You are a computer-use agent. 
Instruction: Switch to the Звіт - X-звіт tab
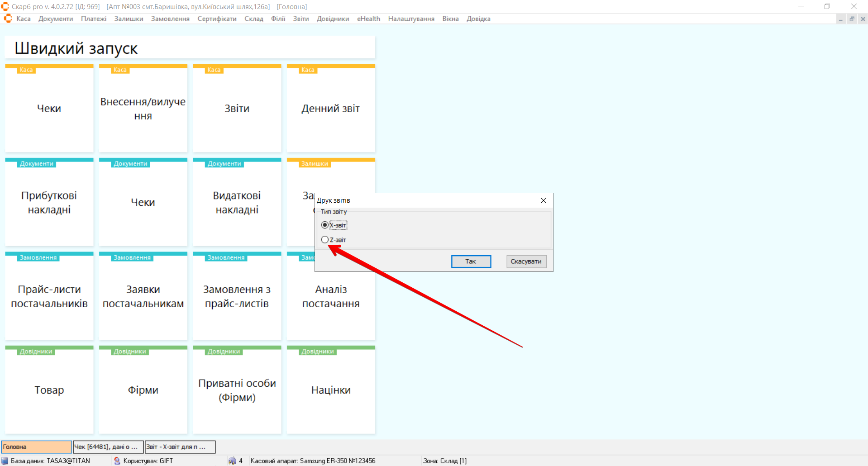tap(180, 447)
